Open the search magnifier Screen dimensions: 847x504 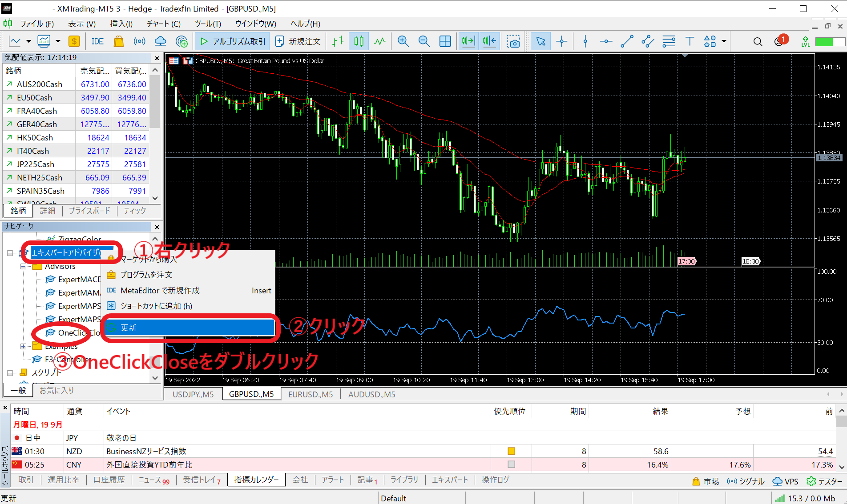click(758, 41)
